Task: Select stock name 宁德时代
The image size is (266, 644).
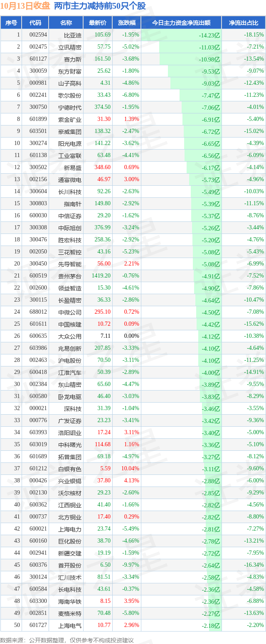Action: (x=70, y=108)
